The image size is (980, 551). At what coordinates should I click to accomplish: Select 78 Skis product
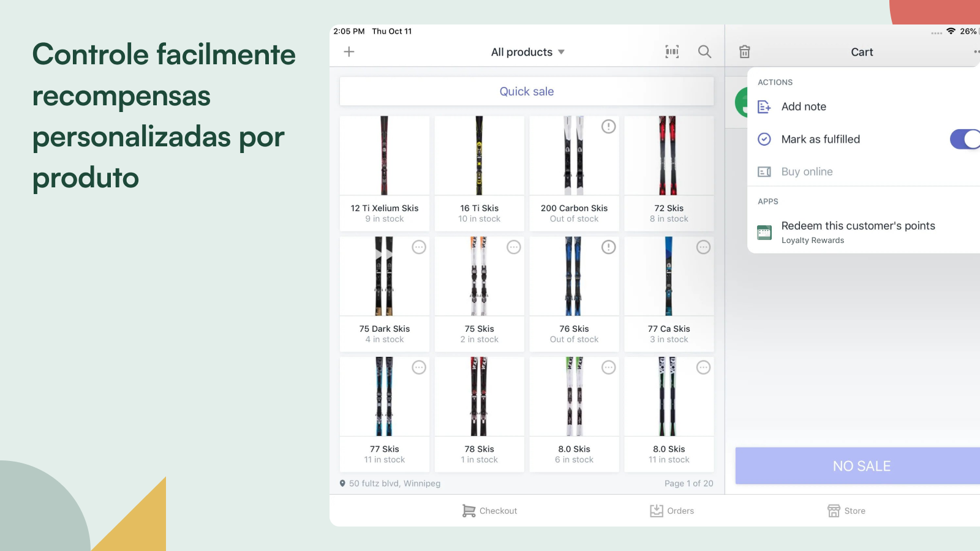click(480, 414)
